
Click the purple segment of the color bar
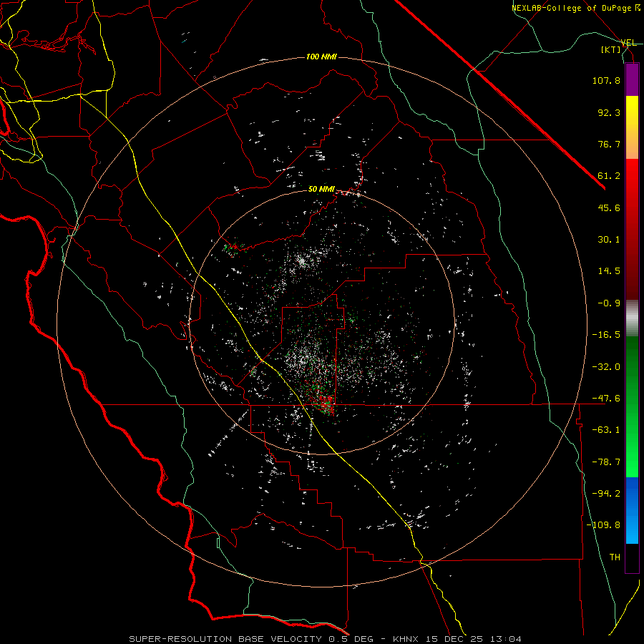coord(632,80)
